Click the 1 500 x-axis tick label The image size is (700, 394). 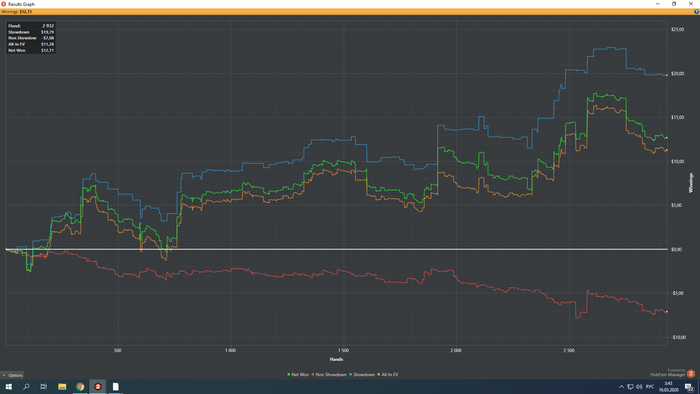tap(343, 351)
